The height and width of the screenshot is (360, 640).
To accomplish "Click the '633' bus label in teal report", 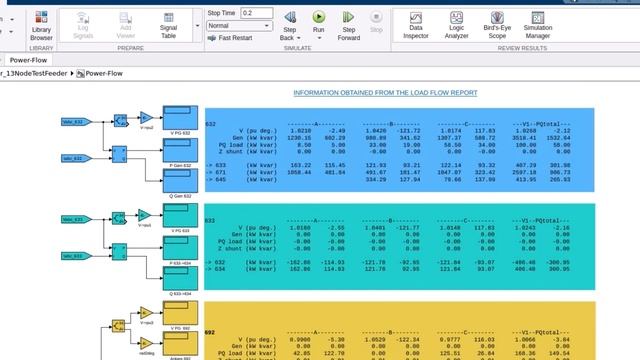I will point(209,221).
